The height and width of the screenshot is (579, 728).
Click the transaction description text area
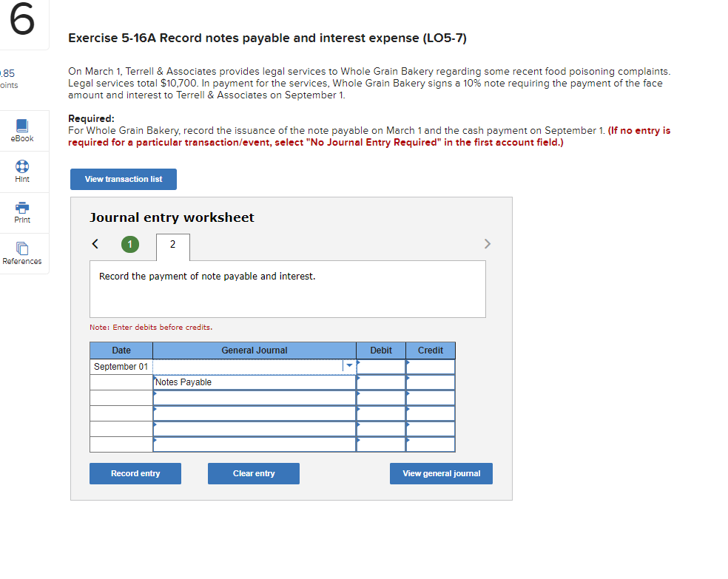click(288, 288)
